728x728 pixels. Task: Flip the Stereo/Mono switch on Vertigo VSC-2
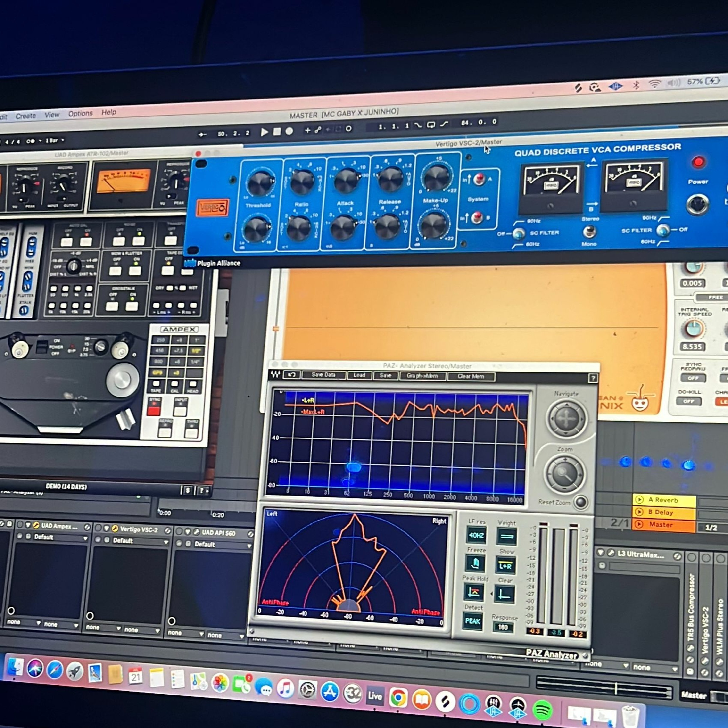(589, 231)
